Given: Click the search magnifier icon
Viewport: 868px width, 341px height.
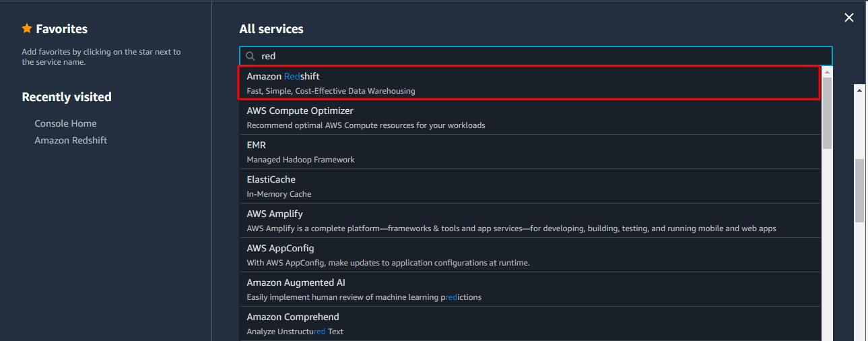Looking at the screenshot, I should 251,56.
